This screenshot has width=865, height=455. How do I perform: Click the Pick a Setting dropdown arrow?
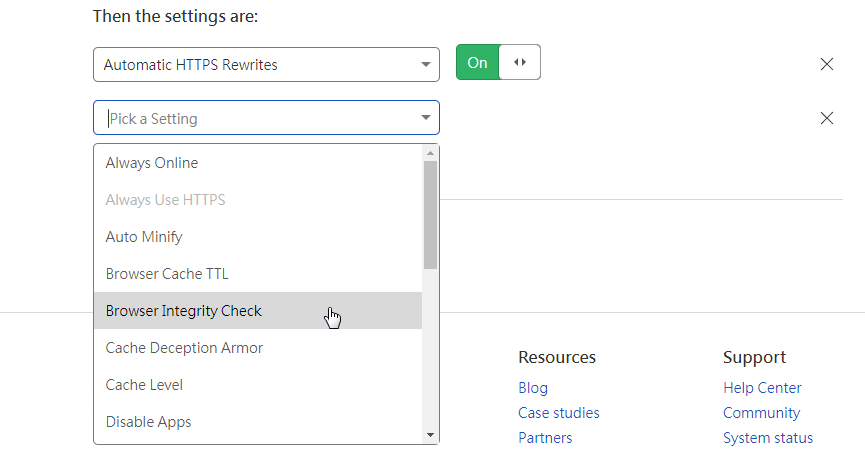pos(425,117)
